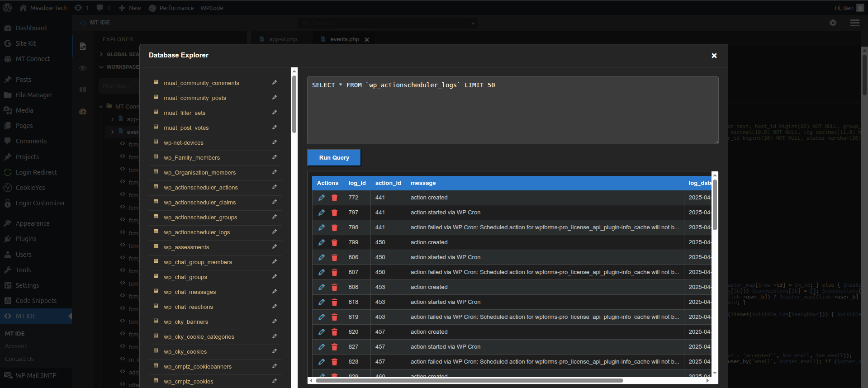Delete the row with log_id 799
Image resolution: width=868 pixels, height=388 pixels.
[x=334, y=242]
